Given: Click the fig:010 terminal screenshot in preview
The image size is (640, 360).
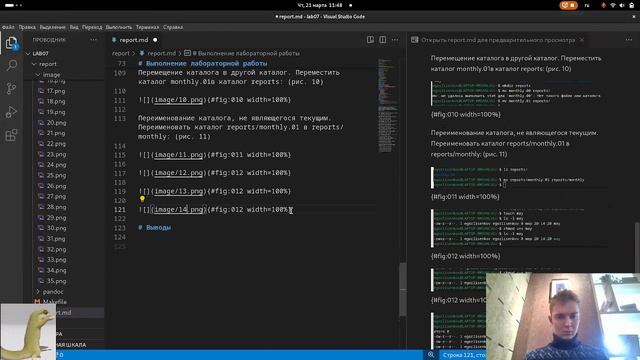Looking at the screenshot, I should pos(516,93).
